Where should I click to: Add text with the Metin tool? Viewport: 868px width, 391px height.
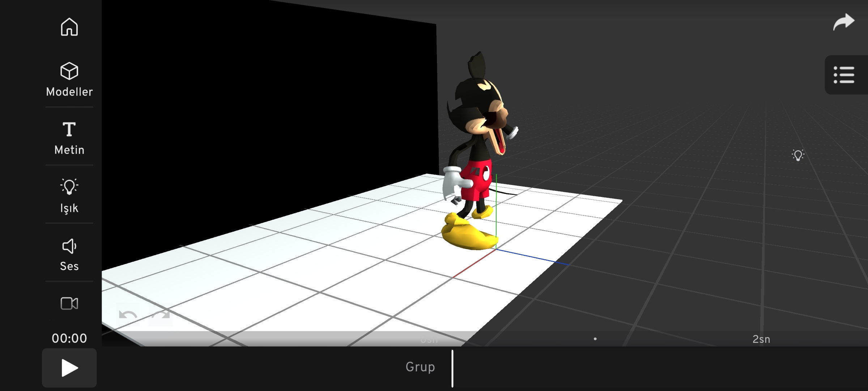(69, 138)
